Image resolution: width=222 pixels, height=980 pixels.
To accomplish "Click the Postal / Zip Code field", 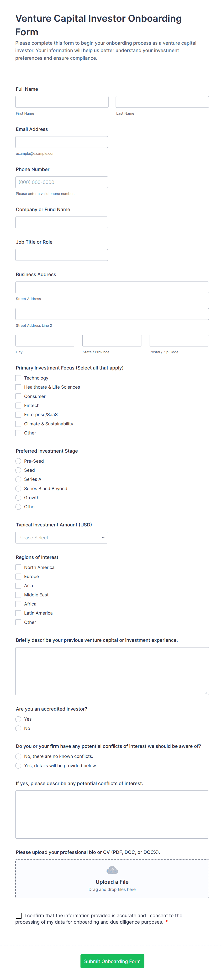I will pos(179,341).
